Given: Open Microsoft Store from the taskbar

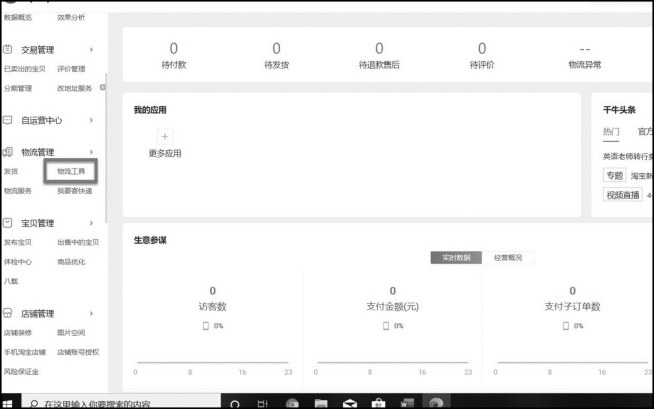Looking at the screenshot, I should (x=378, y=403).
